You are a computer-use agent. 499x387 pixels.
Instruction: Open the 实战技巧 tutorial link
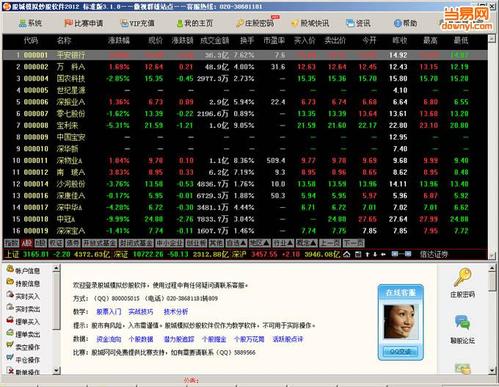[141, 312]
